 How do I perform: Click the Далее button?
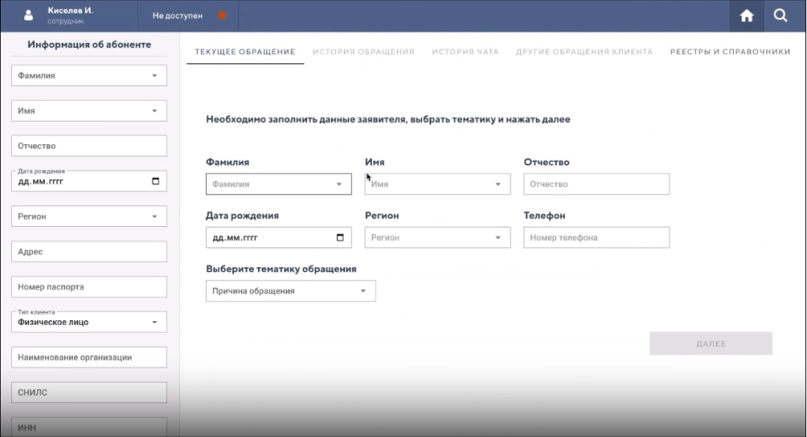[x=711, y=343]
